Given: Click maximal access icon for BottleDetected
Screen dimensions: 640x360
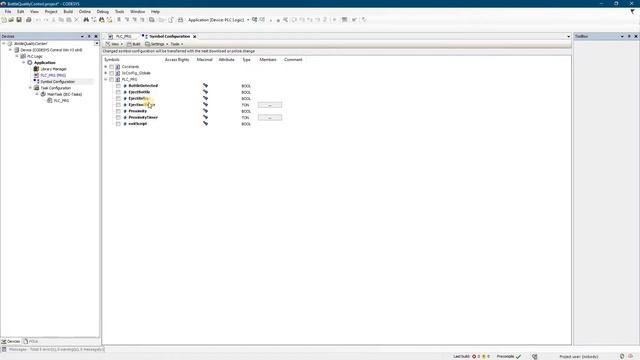Looking at the screenshot, I should 205,86.
